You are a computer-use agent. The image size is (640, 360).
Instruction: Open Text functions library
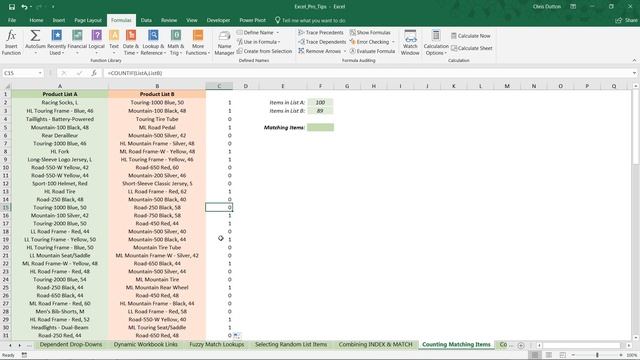tap(114, 42)
